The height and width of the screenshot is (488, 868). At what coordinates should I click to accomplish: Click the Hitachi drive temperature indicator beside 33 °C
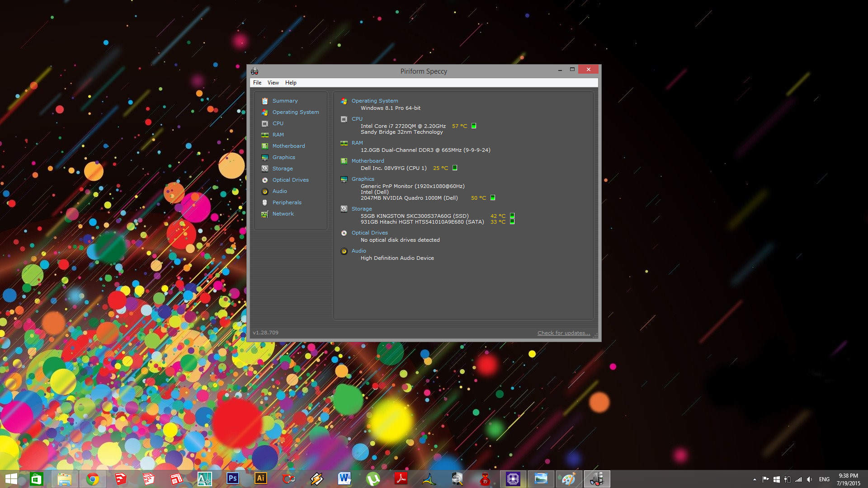512,221
